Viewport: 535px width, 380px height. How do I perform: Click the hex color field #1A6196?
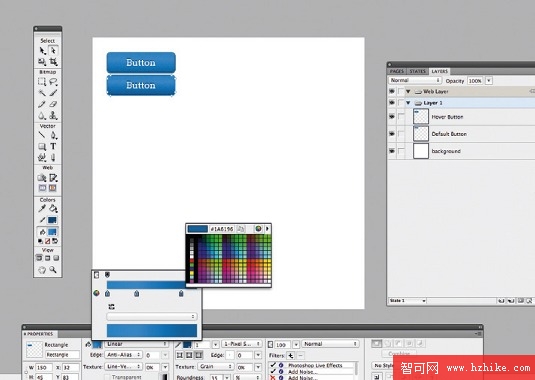pyautogui.click(x=222, y=229)
